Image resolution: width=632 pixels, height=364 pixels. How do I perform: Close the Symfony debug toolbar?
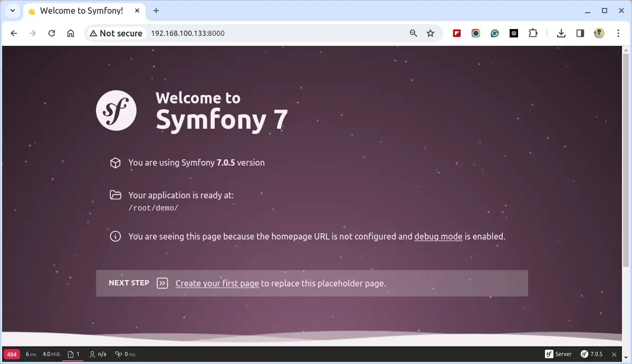tap(614, 355)
